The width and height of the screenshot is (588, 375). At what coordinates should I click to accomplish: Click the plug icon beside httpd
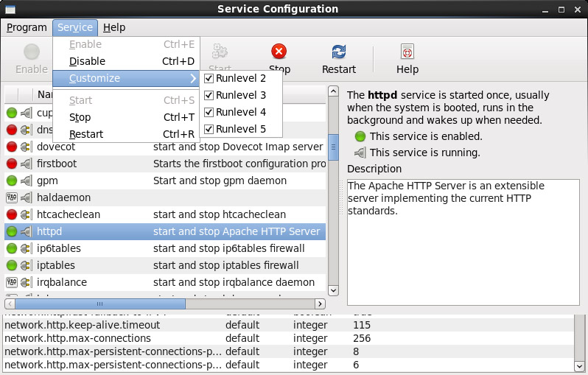click(x=26, y=231)
